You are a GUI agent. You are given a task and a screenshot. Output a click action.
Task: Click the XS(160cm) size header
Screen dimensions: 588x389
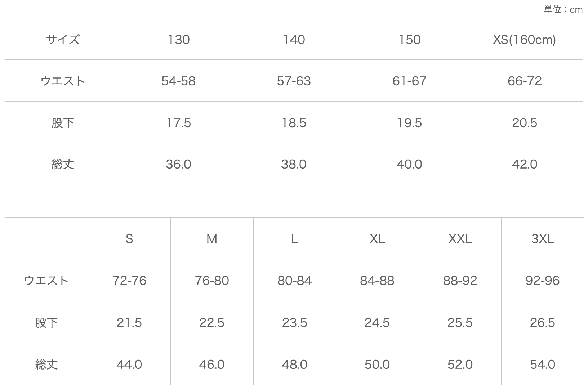[x=524, y=39]
